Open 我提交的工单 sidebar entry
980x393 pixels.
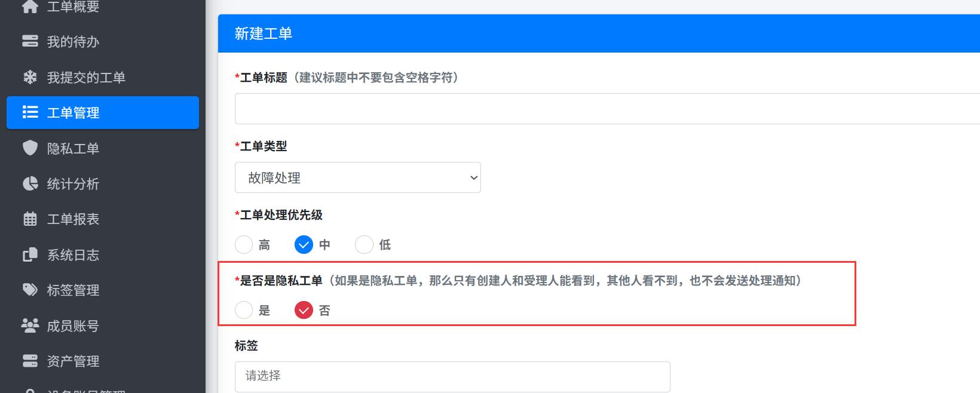click(x=86, y=77)
